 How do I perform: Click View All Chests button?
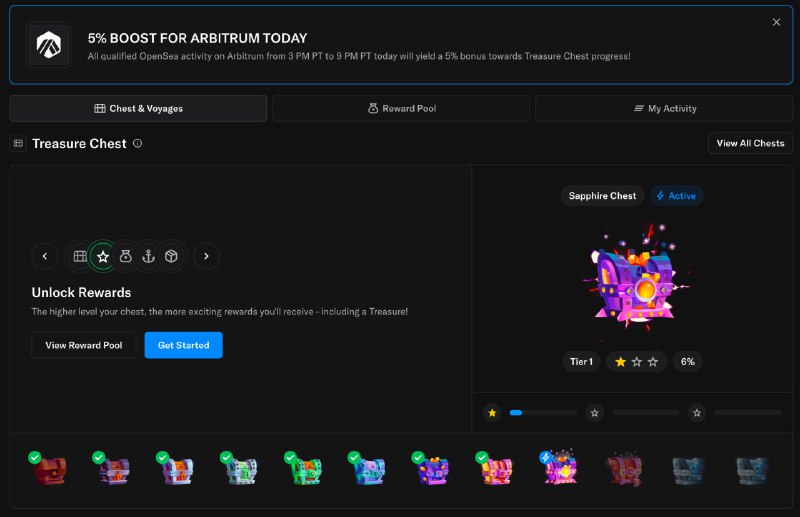pos(750,143)
